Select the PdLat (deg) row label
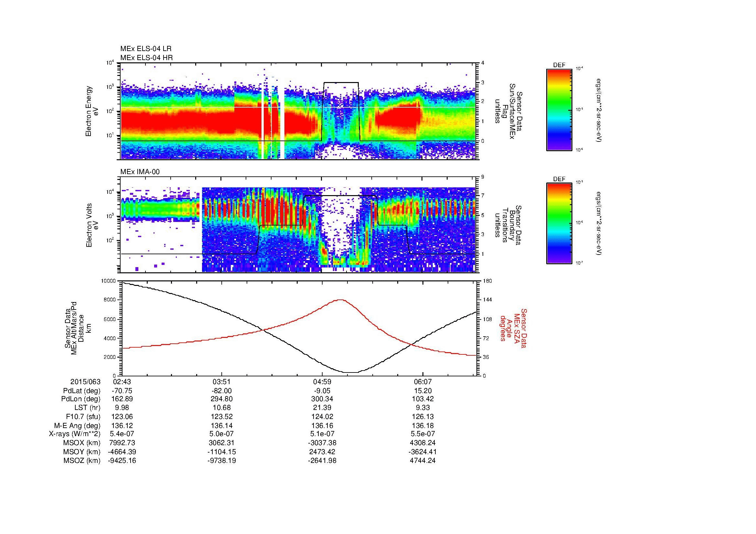Viewport: 756px width, 534px height. click(x=82, y=391)
